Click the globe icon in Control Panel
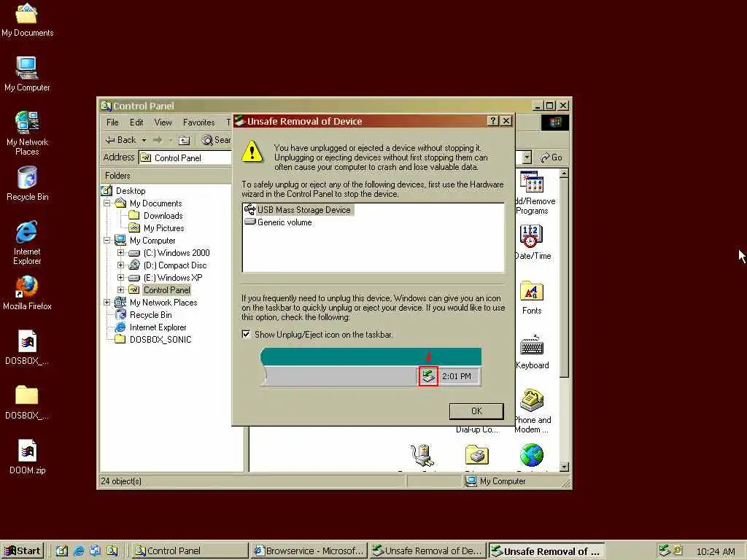Screen dimensions: 747x560 [x=532, y=455]
